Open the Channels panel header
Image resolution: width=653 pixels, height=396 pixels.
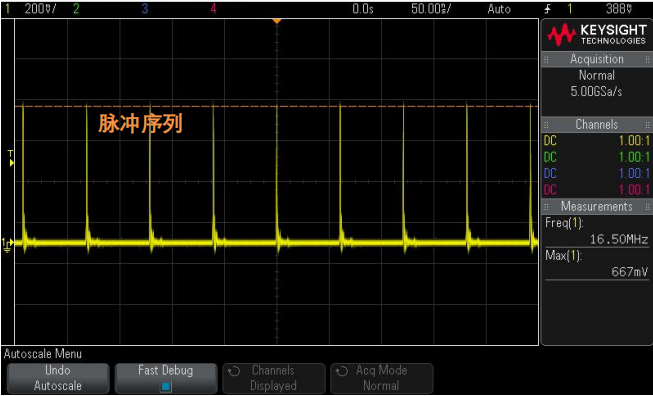coord(596,125)
